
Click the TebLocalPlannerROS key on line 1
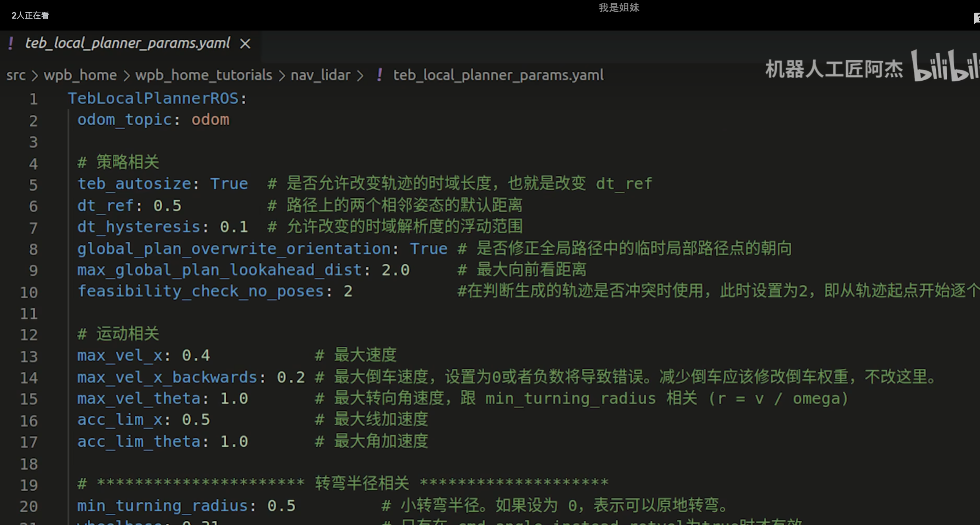(153, 98)
